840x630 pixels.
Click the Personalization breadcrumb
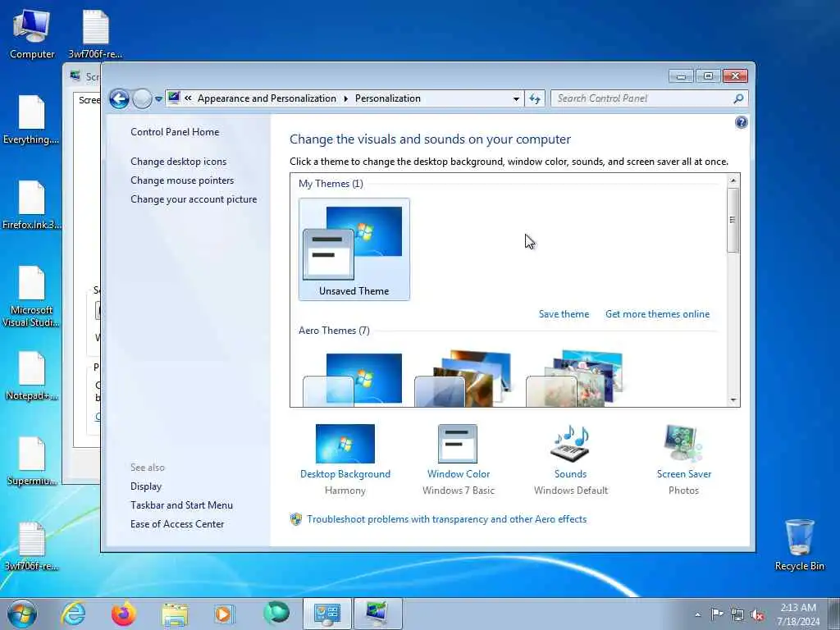388,98
